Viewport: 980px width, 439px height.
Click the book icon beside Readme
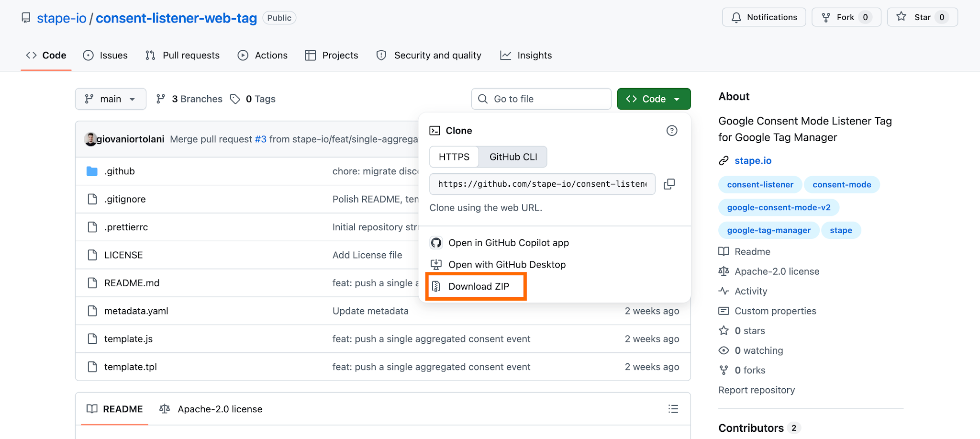point(724,252)
